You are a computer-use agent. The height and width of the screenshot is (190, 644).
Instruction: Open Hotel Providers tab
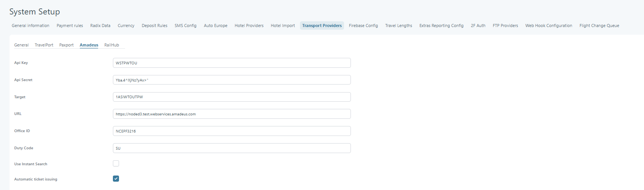coord(249,26)
